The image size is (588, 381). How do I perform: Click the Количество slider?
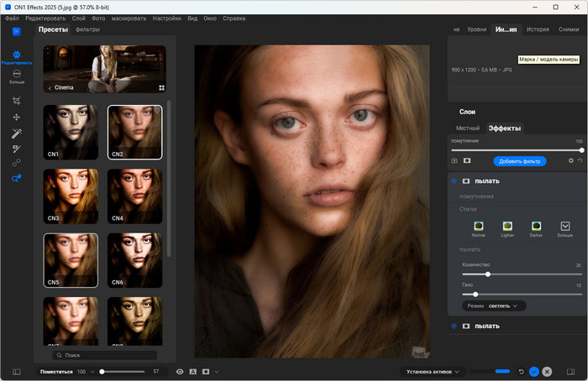tap(488, 274)
